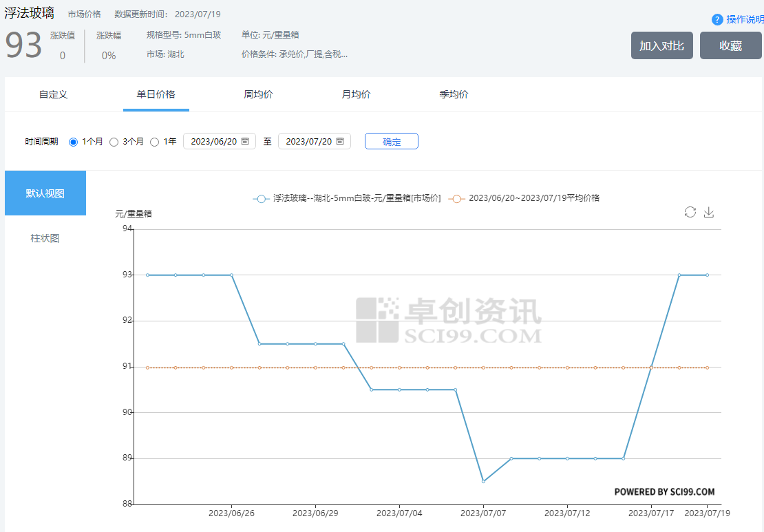
Task: Switch to 柱状图 bar chart view
Action: (45, 238)
